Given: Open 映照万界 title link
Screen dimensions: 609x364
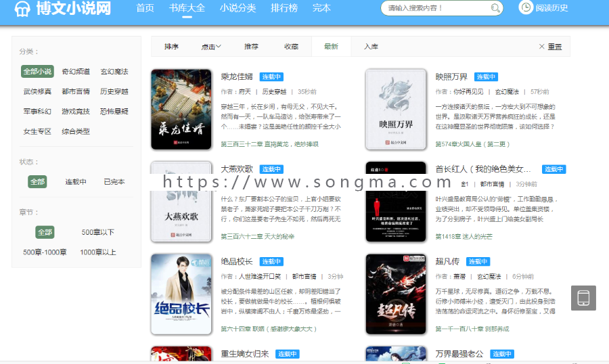Looking at the screenshot, I should coord(451,77).
